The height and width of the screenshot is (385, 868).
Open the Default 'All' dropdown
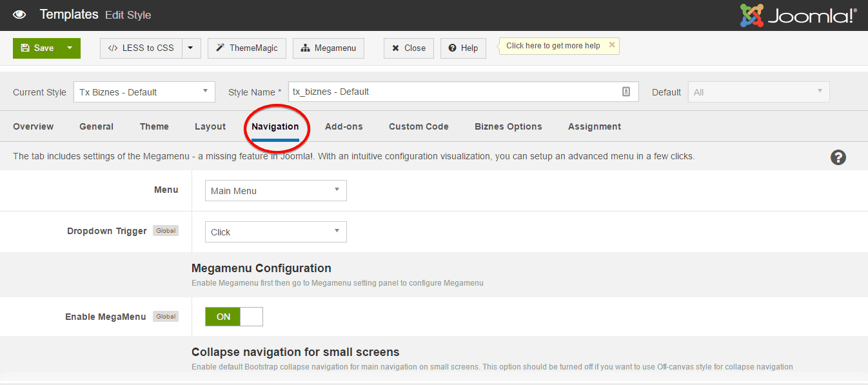(758, 92)
